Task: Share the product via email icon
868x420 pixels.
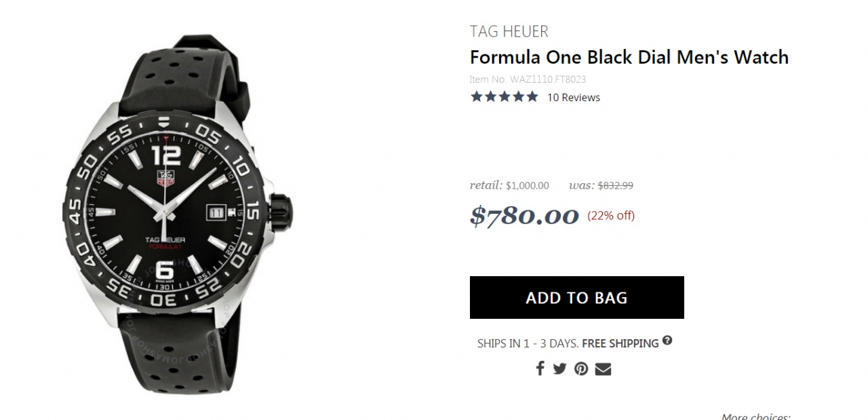Action: tap(603, 368)
